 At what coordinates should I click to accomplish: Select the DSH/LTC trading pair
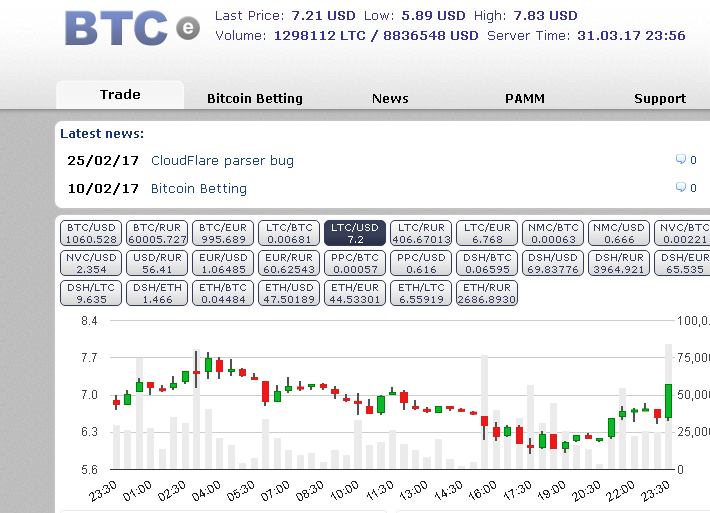[91, 293]
